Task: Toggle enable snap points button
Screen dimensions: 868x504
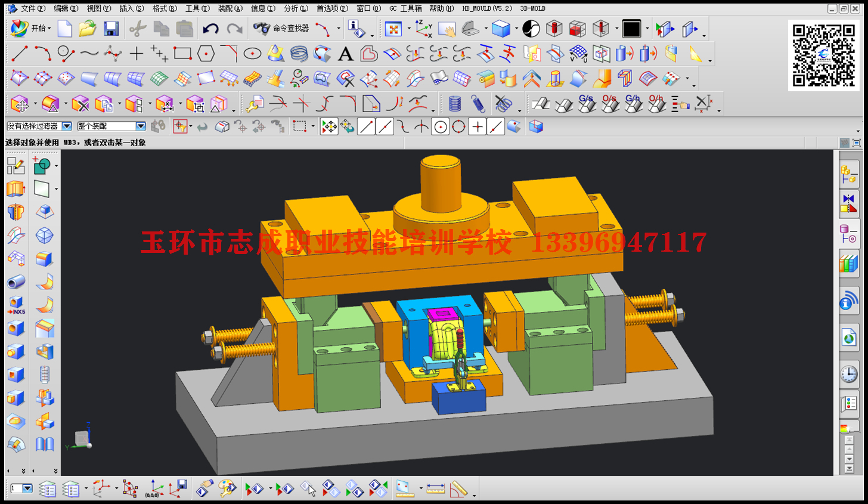Action: coord(329,126)
